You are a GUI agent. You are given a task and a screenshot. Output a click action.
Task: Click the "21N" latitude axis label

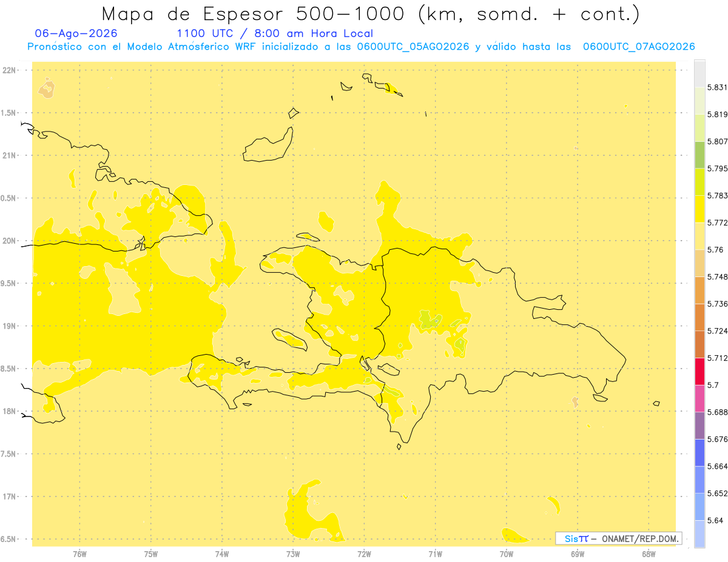click(x=10, y=156)
